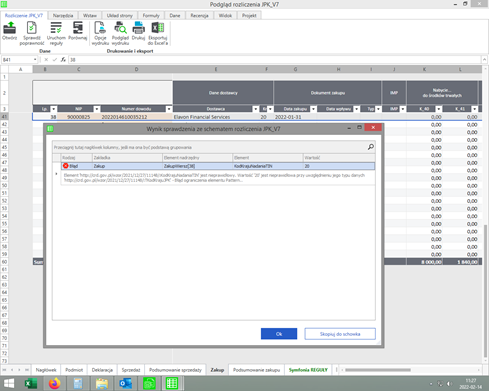The height and width of the screenshot is (391, 489).
Task: Click the horizontal sheet scrollbar
Action: [x=378, y=370]
